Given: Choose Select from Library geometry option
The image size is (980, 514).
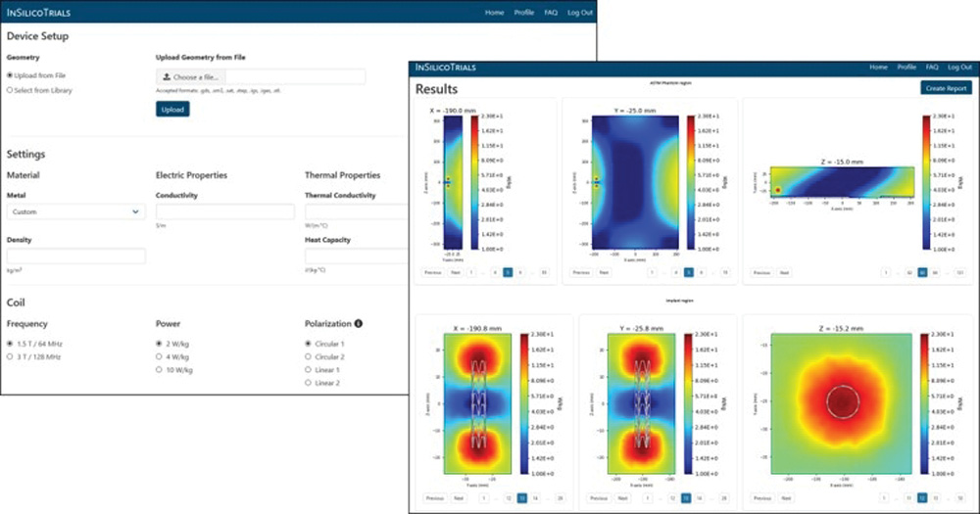Looking at the screenshot, I should click(x=10, y=90).
